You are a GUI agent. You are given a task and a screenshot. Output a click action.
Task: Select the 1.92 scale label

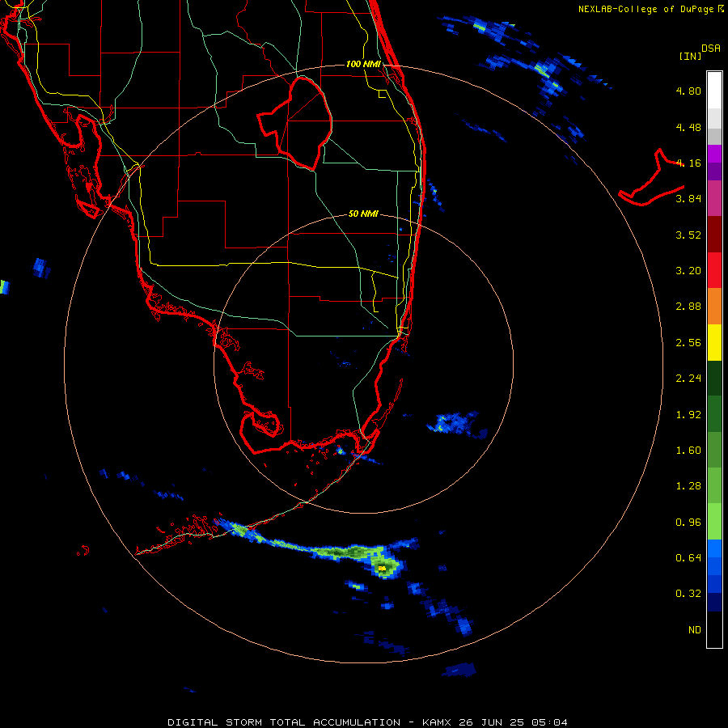[688, 415]
